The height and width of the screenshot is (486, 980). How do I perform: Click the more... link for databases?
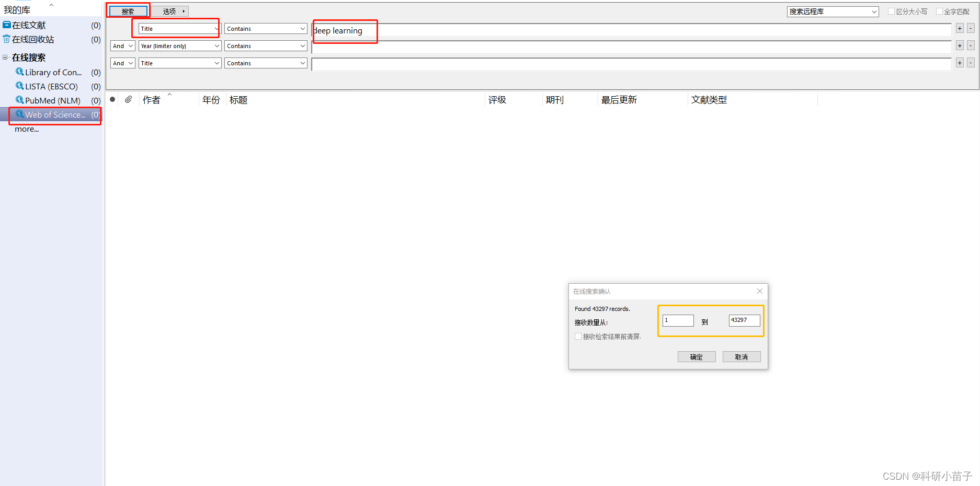point(27,129)
